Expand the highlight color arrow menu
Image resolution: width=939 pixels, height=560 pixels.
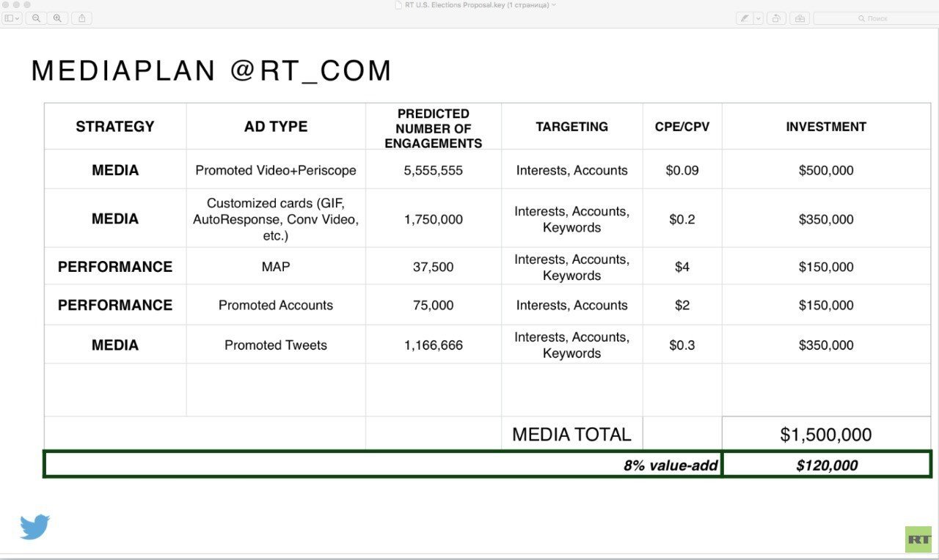tap(759, 18)
